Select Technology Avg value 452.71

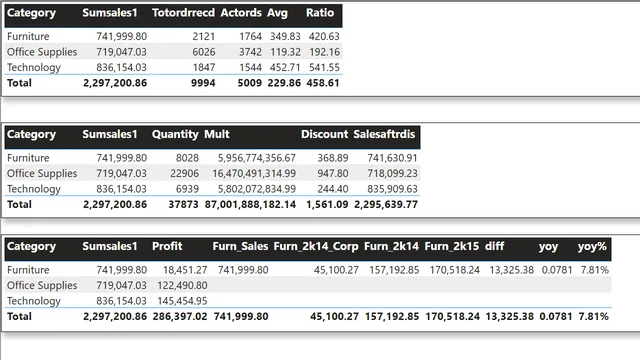tap(285, 67)
